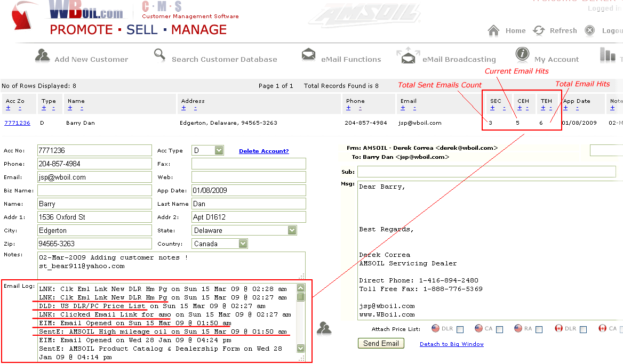Sort Name column ascending with plus

coord(70,108)
